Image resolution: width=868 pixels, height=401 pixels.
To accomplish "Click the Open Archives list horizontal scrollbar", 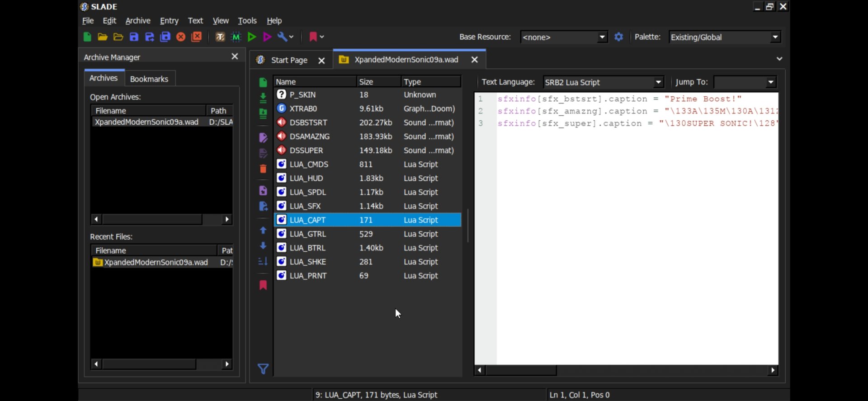I will (x=161, y=219).
